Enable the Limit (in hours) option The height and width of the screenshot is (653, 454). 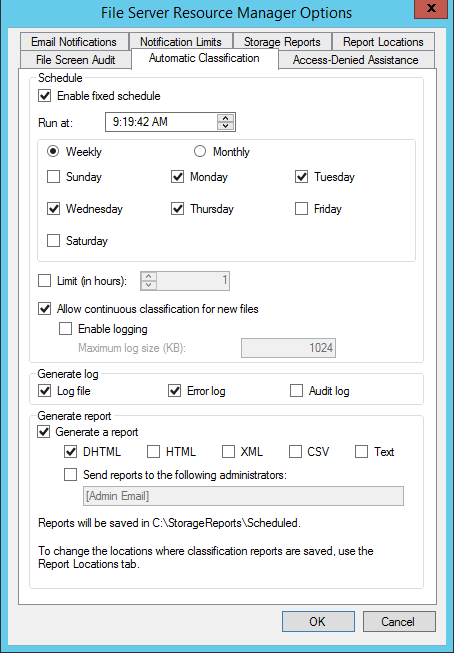(45, 281)
